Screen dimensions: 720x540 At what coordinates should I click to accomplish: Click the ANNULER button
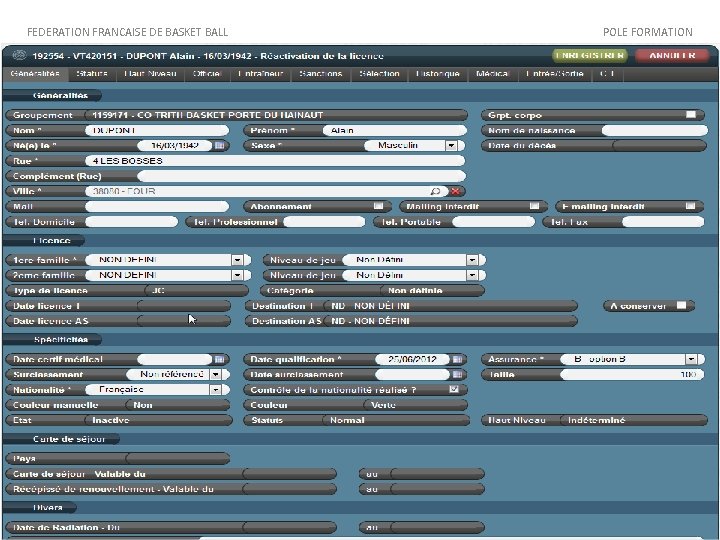tap(672, 56)
